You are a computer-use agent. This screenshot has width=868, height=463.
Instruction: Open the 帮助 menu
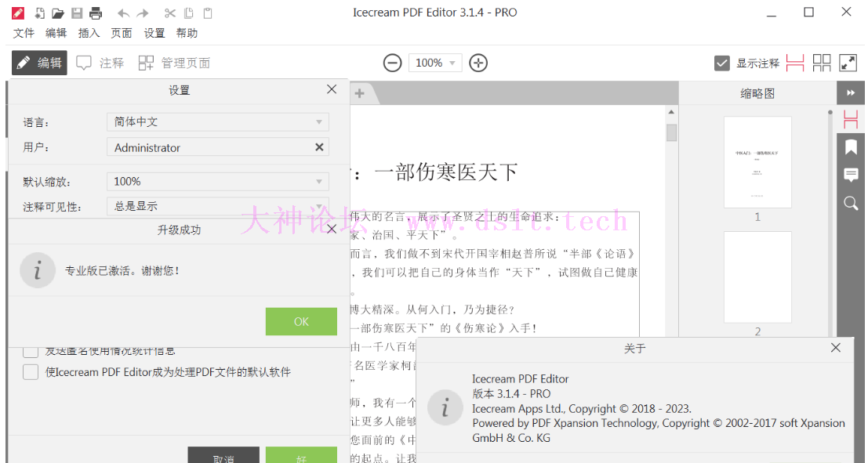pyautogui.click(x=187, y=33)
